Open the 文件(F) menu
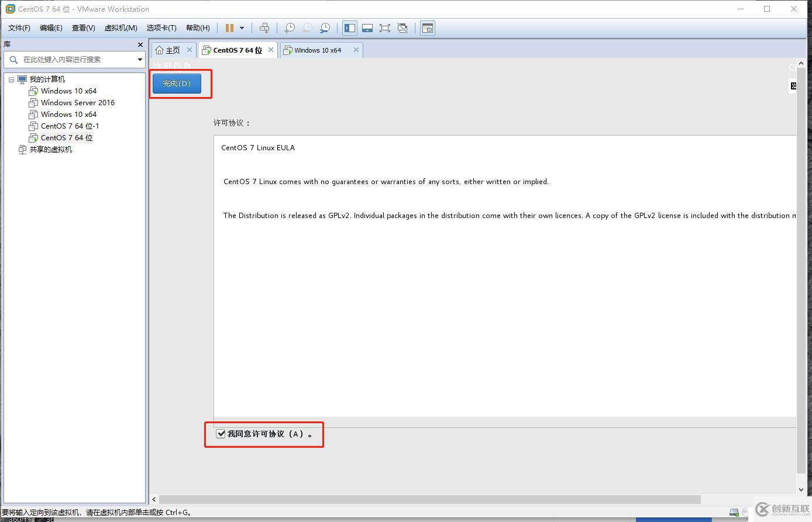Image resolution: width=812 pixels, height=522 pixels. pos(19,28)
